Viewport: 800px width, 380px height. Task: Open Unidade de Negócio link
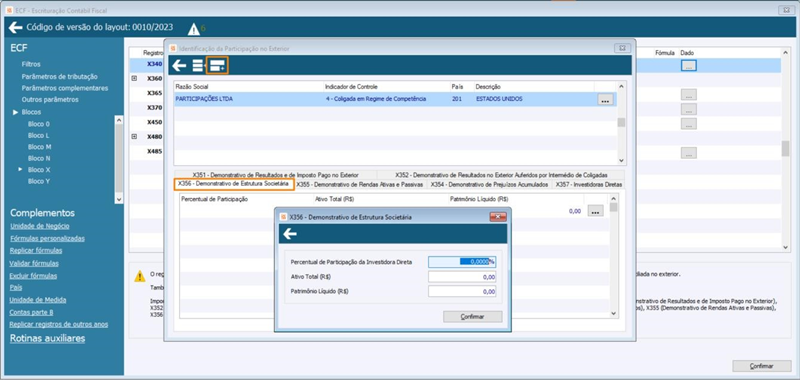point(40,226)
